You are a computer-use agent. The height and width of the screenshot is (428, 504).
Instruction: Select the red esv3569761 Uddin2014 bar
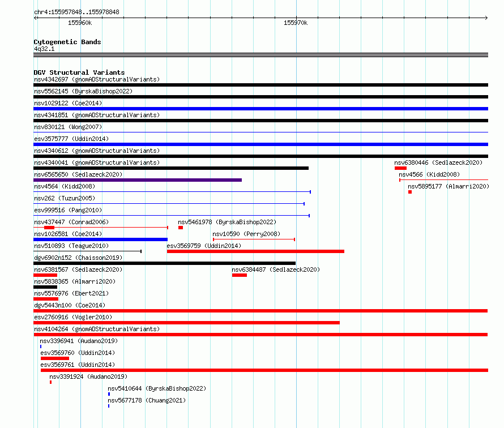[264, 370]
